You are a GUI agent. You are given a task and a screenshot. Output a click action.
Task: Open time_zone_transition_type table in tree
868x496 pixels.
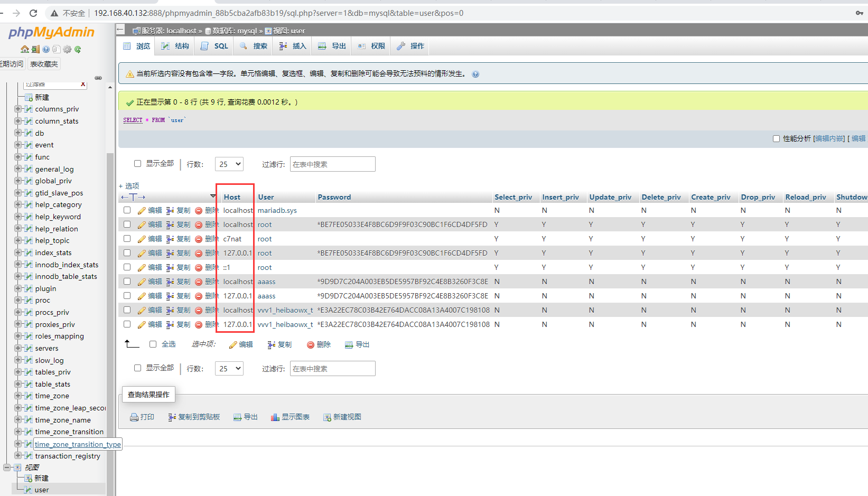tap(78, 444)
